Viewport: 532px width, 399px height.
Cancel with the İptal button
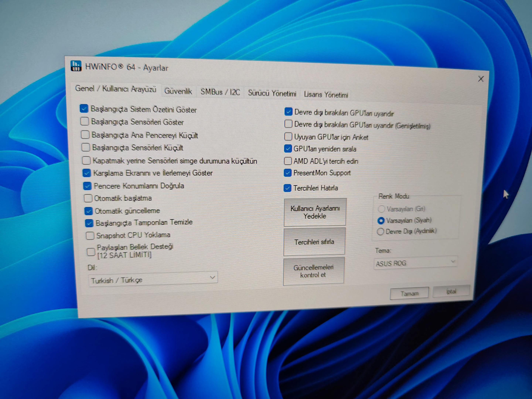[451, 291]
